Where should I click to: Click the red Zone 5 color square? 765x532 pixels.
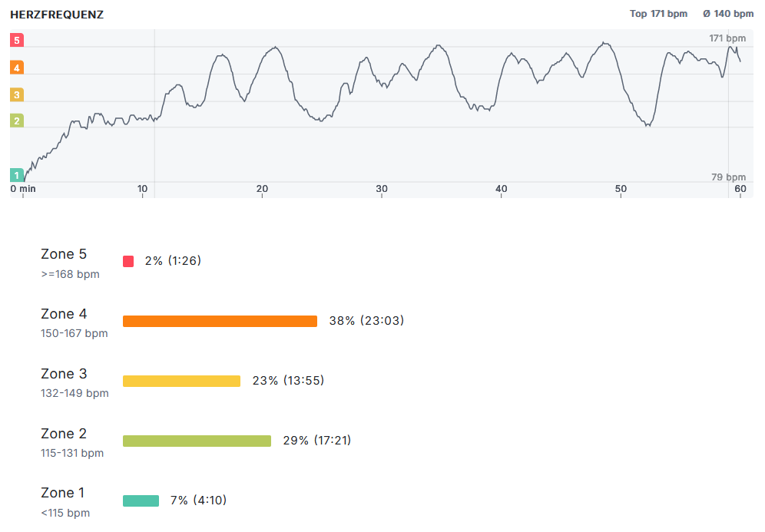coord(128,261)
